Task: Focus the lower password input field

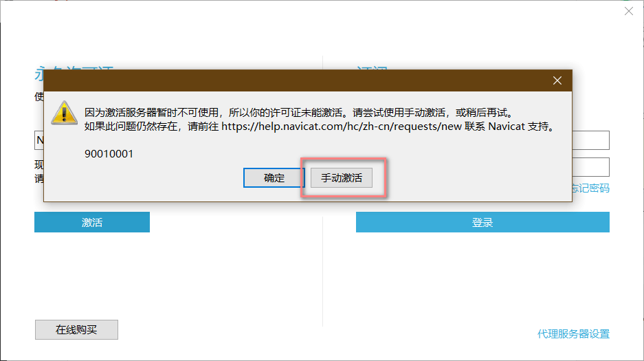Action: [x=590, y=167]
